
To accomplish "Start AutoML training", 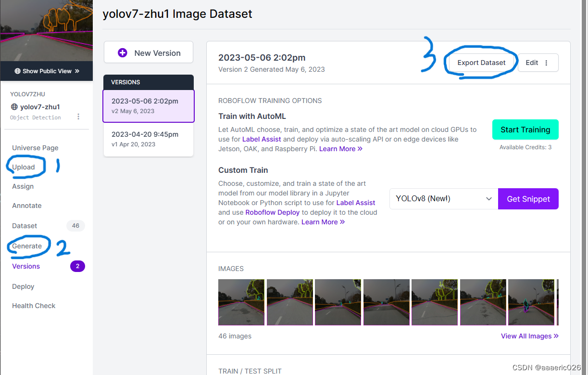I will (525, 129).
